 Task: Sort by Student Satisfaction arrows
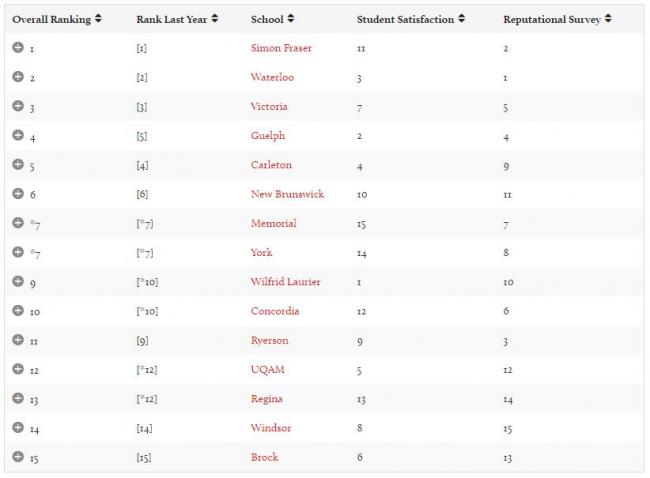coord(462,19)
